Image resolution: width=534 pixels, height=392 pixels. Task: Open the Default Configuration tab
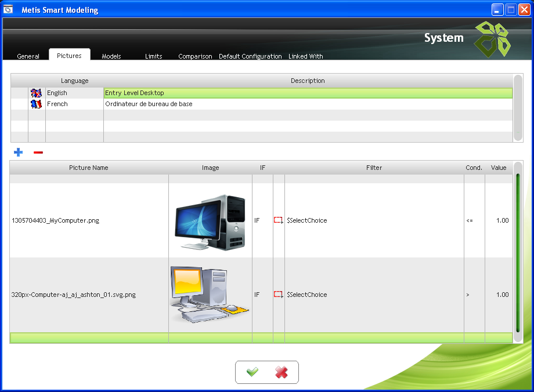250,56
